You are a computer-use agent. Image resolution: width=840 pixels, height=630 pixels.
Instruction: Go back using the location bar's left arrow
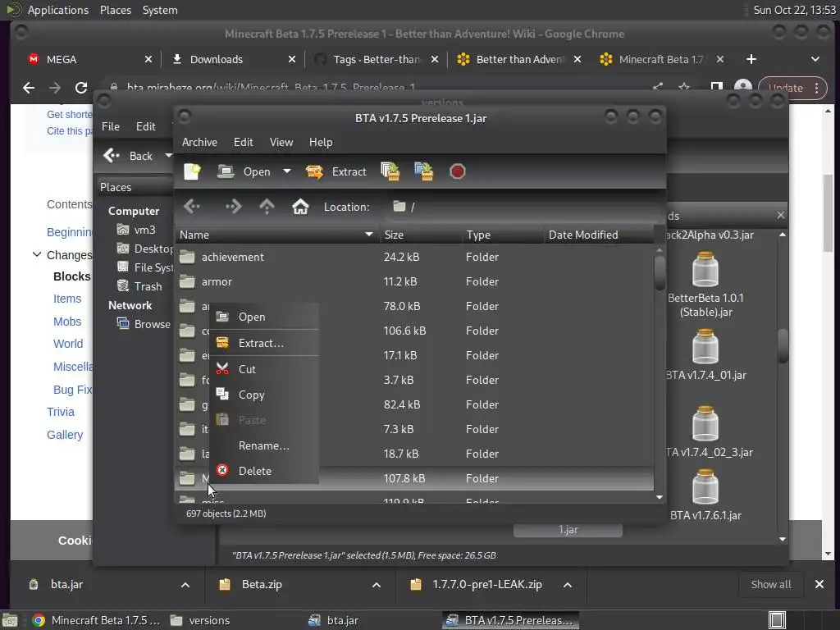point(191,206)
